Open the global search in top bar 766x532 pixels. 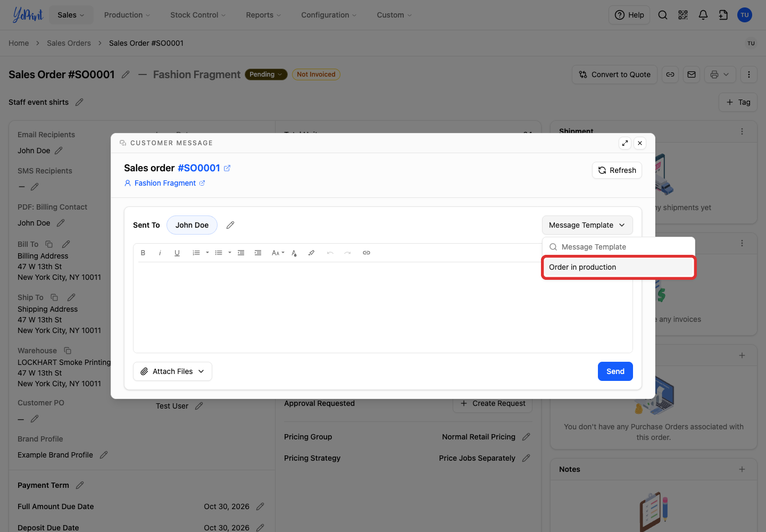(x=663, y=15)
